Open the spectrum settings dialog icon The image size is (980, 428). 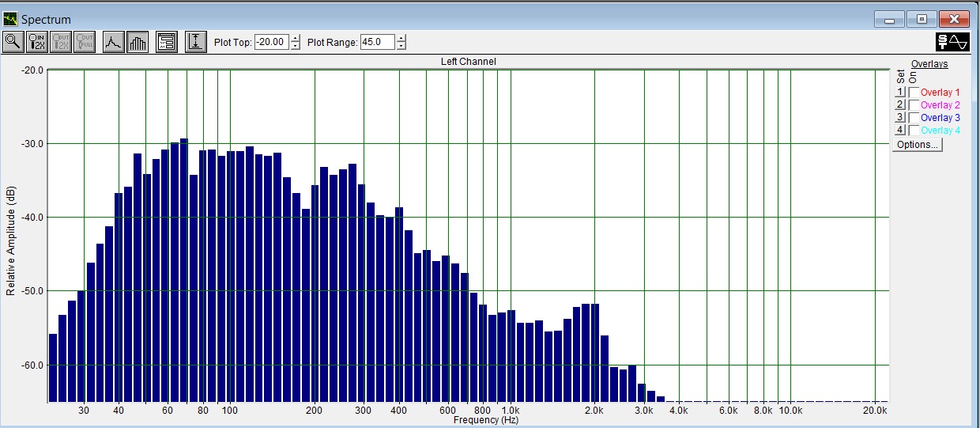click(x=166, y=42)
